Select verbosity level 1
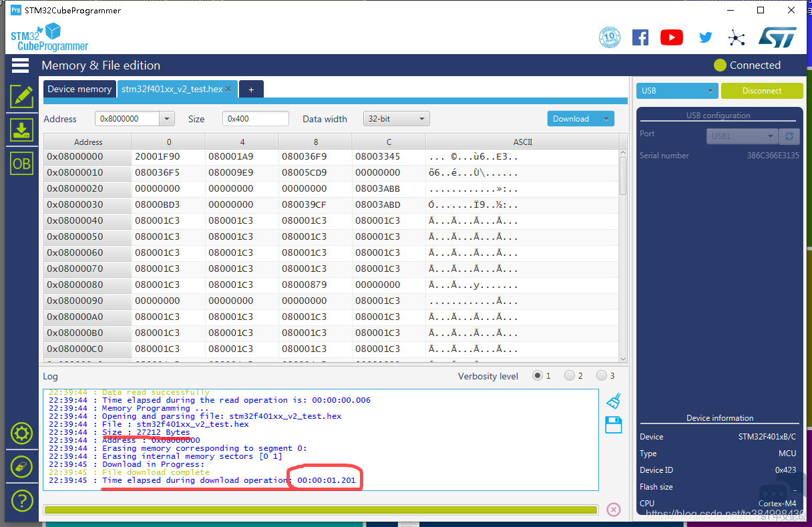Image resolution: width=812 pixels, height=527 pixels. pos(537,376)
